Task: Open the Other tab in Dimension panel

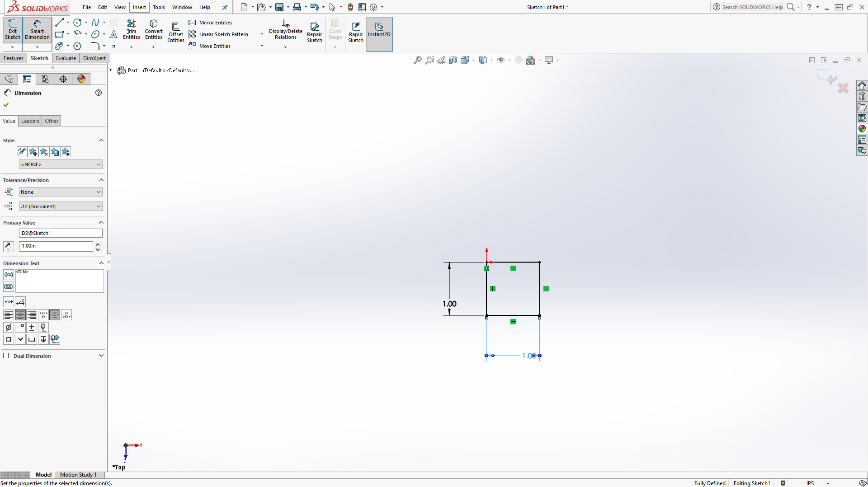Action: click(52, 121)
